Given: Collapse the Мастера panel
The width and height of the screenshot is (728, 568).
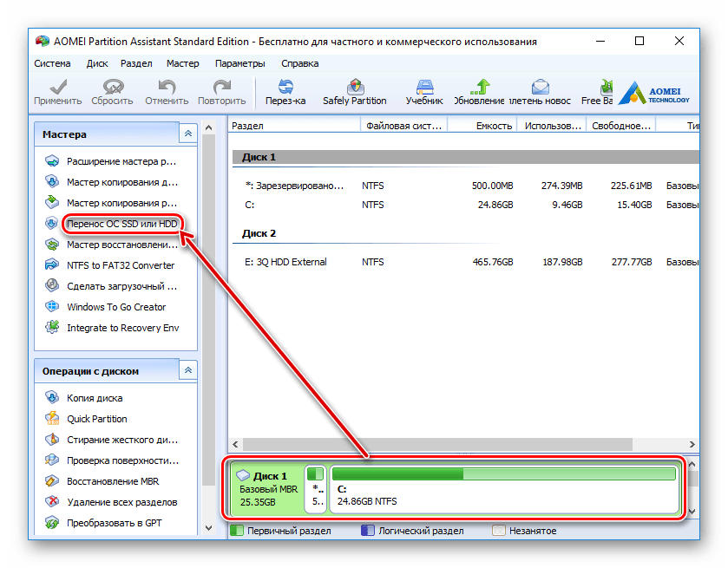Looking at the screenshot, I should 188,134.
